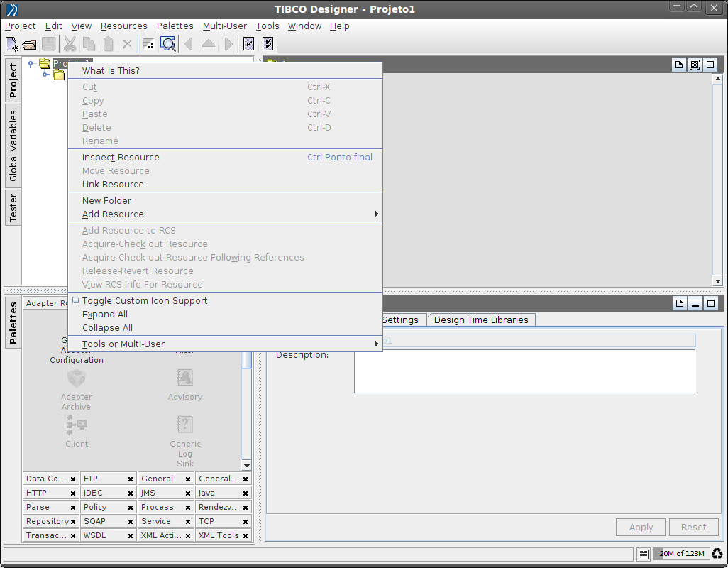
Task: Click the New Project toolbar icon
Action: pos(12,44)
